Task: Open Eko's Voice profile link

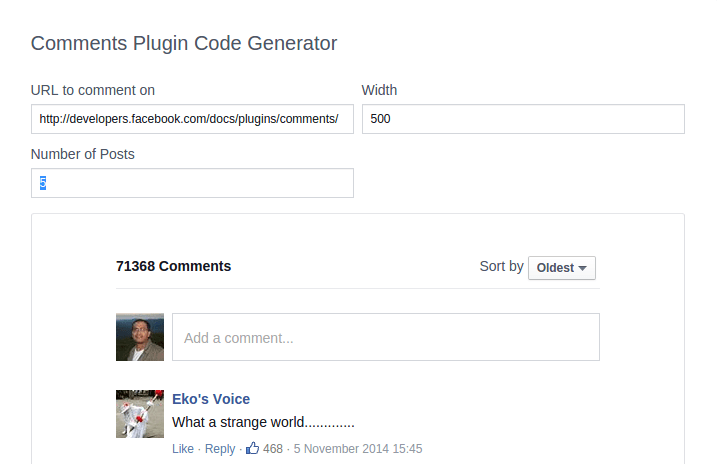Action: coord(211,399)
